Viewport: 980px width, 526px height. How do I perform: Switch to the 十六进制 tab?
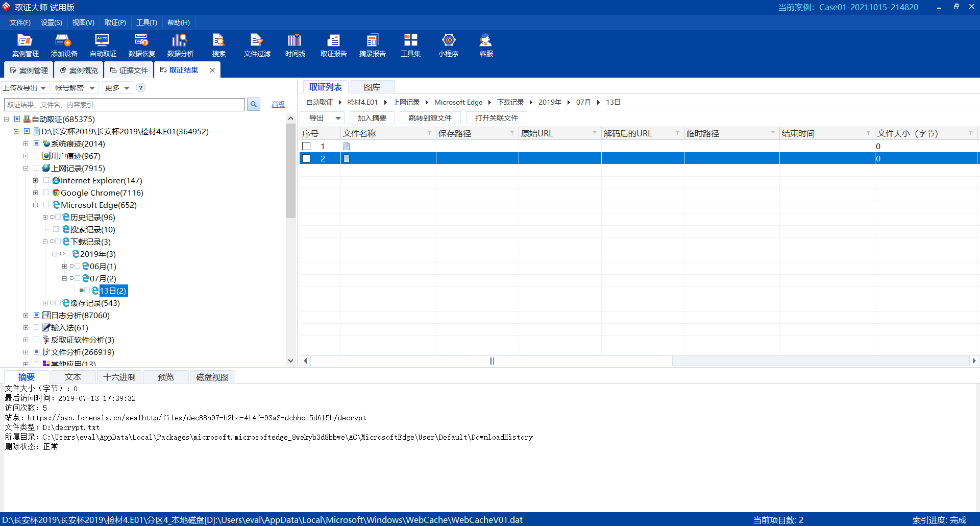(119, 377)
